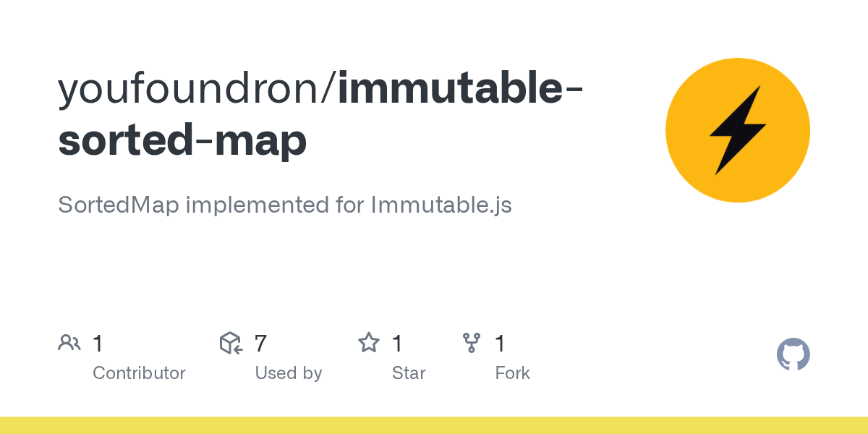868x434 pixels.
Task: Click the Contributor label
Action: click(x=139, y=373)
